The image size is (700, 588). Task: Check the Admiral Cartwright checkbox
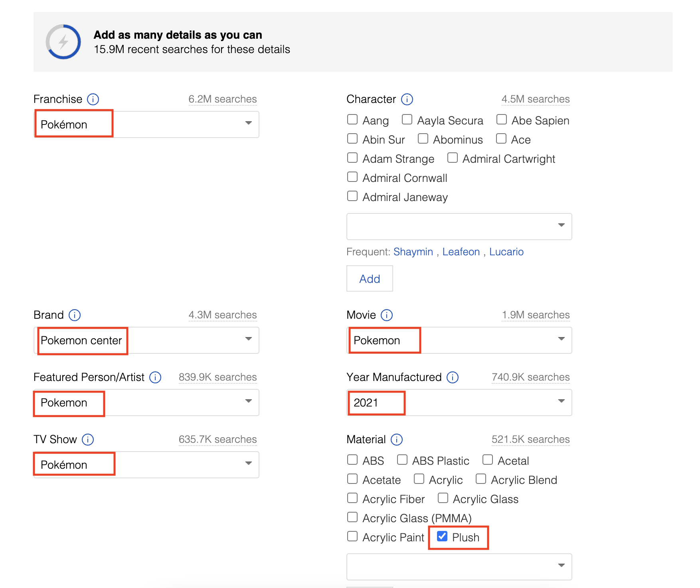point(453,158)
